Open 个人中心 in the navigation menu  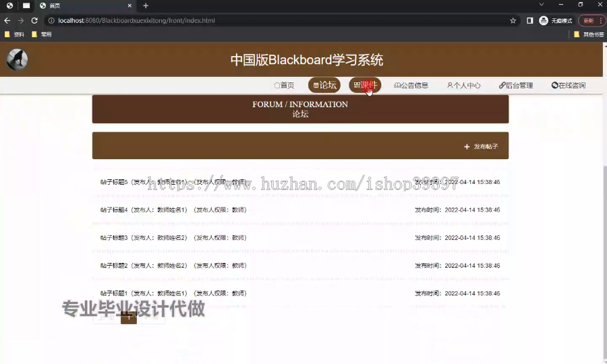(x=464, y=85)
